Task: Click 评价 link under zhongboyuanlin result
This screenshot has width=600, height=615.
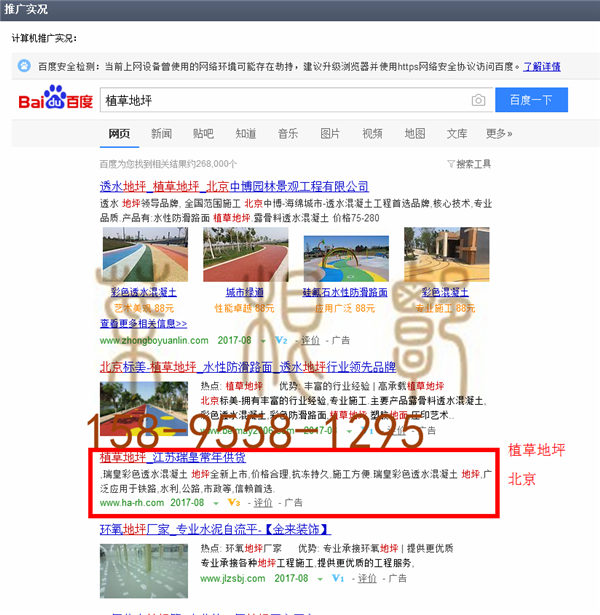Action: (x=310, y=340)
